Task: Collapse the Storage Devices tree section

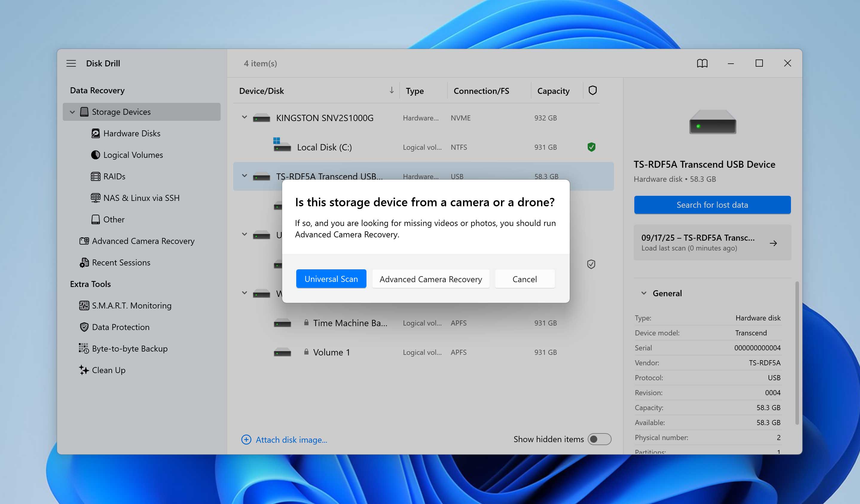Action: point(72,112)
